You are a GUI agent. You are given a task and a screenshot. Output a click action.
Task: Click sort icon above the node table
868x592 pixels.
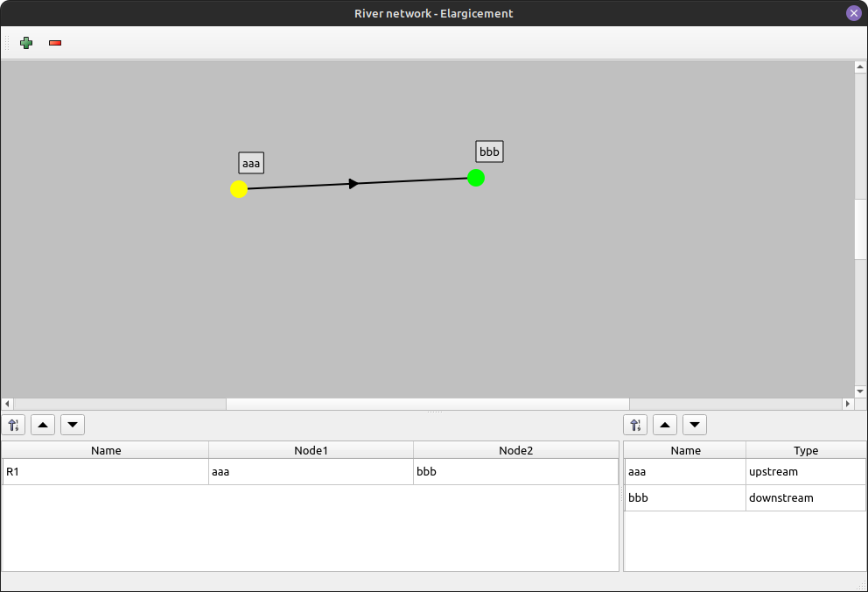(635, 425)
